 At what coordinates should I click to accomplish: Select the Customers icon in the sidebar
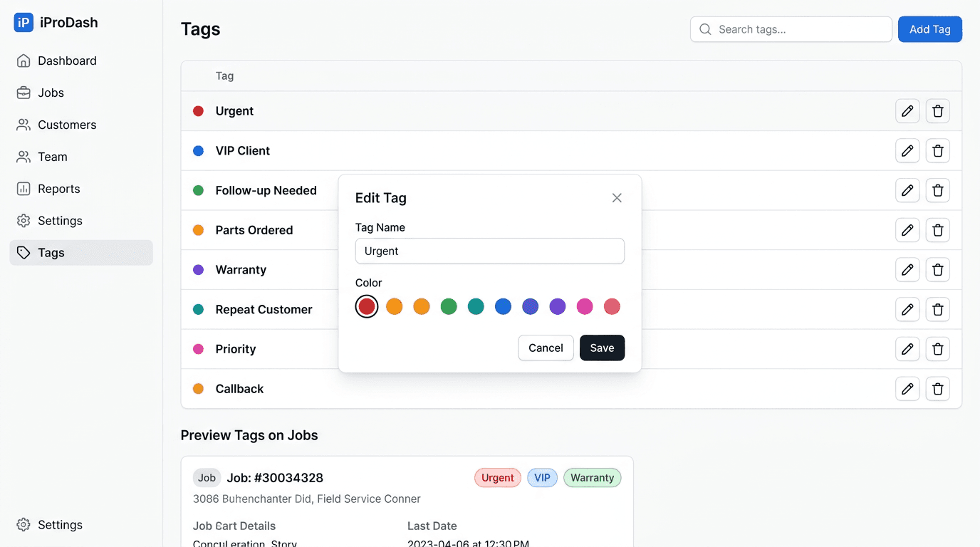tap(24, 125)
